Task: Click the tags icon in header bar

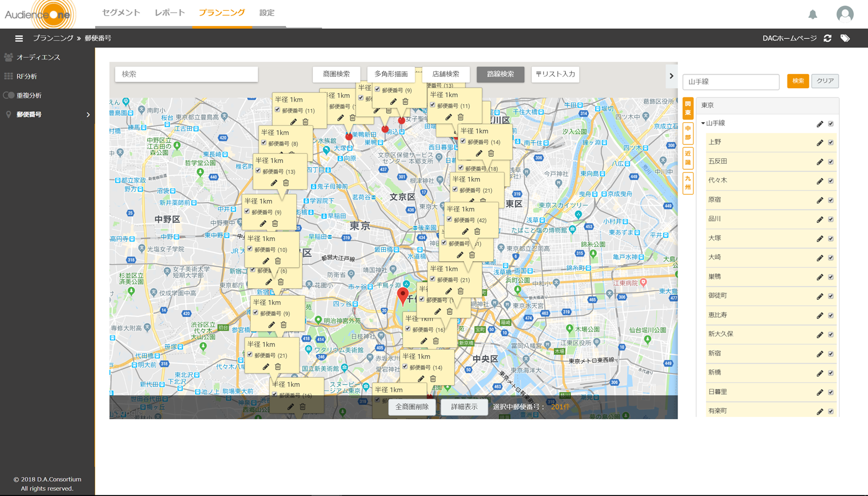Action: 845,38
